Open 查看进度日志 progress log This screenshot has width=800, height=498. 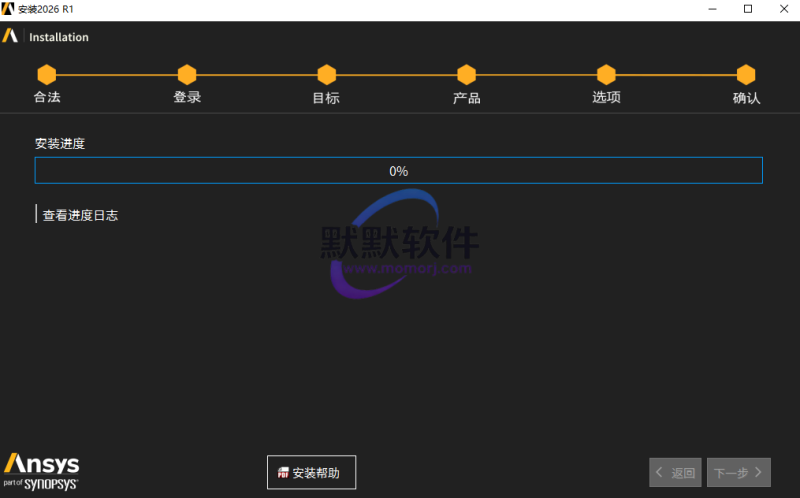click(80, 215)
